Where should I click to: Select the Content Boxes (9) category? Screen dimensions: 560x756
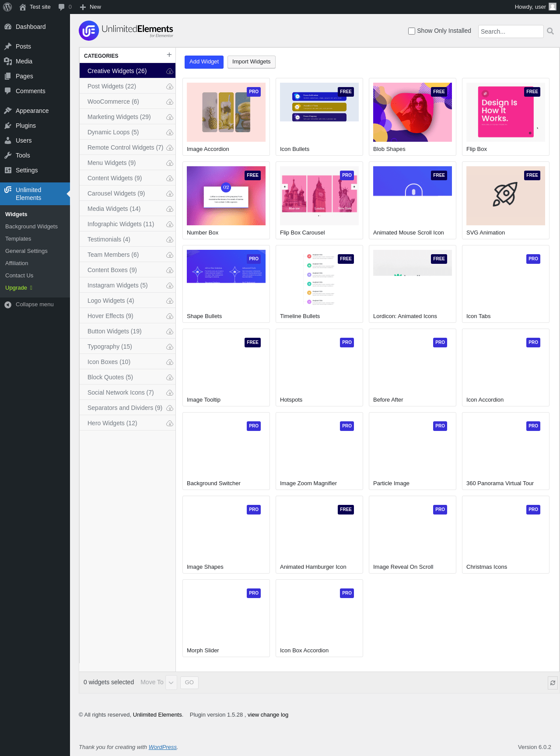click(127, 270)
